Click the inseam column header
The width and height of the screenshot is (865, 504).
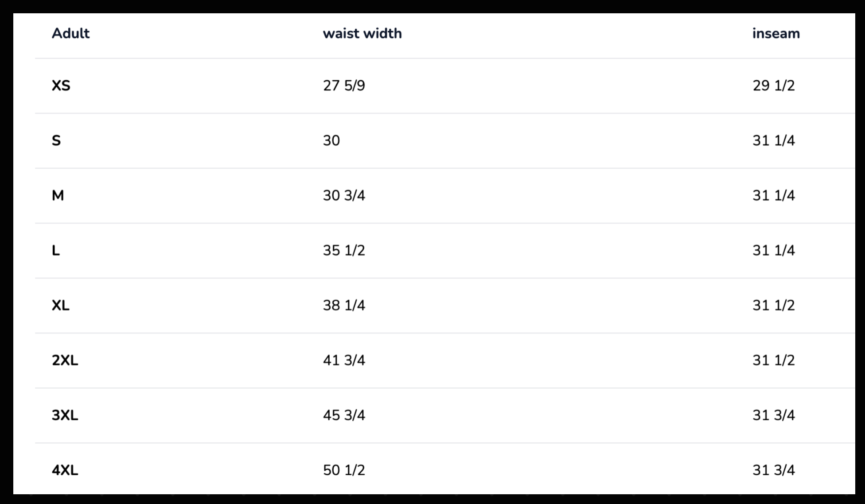776,34
